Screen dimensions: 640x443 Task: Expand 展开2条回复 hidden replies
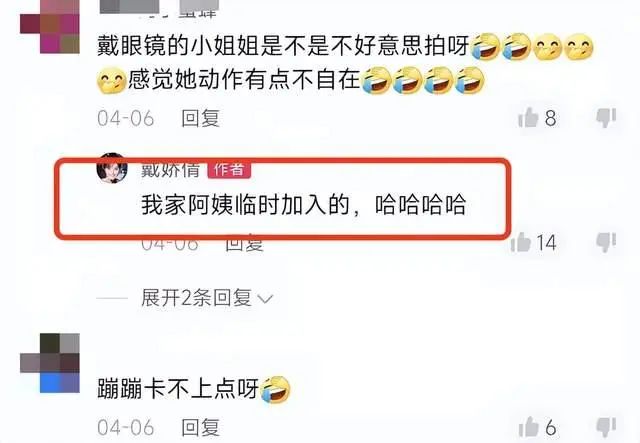[196, 298]
